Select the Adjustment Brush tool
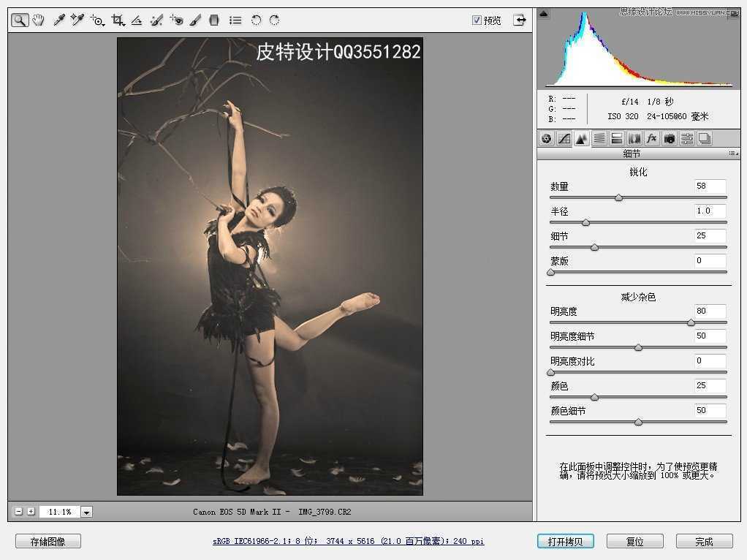The width and height of the screenshot is (747, 560). (195, 20)
